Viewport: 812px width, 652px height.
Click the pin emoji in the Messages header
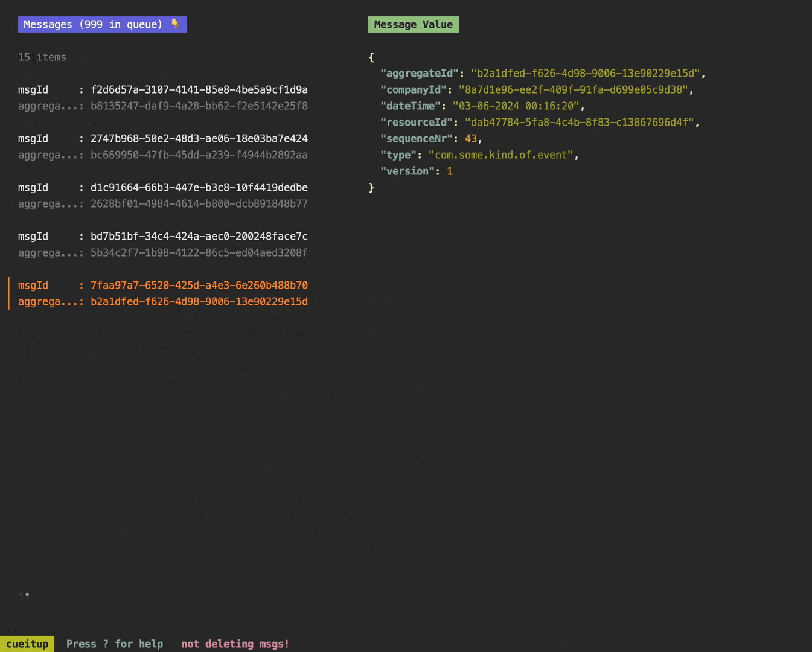coord(175,24)
